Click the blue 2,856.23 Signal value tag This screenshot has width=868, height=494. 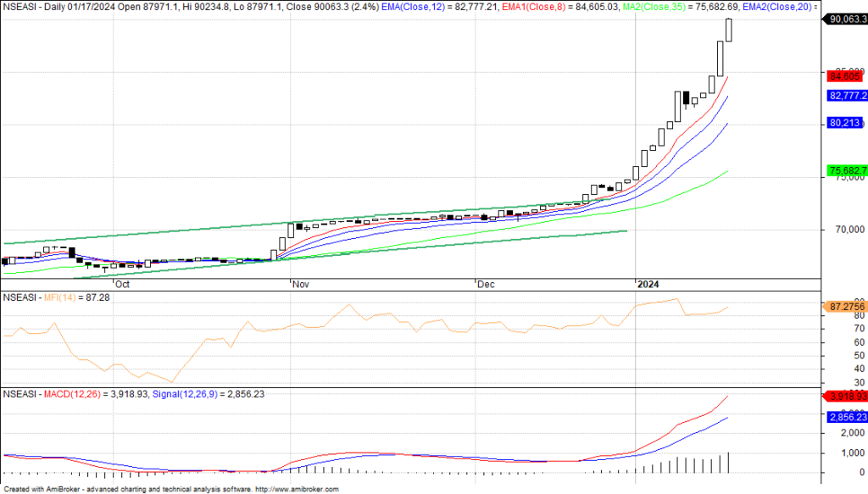(844, 418)
